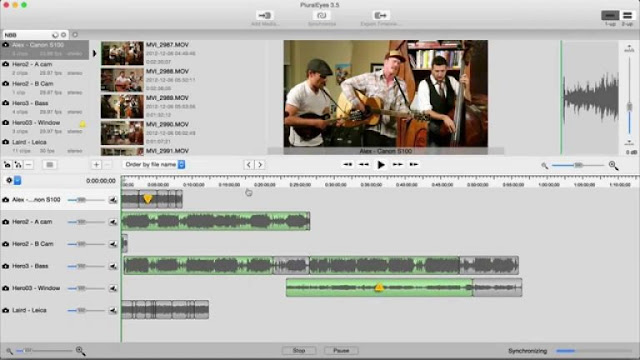Adjust the Hero2 - A cam track volume slider
This screenshot has width=640, height=360.
86,222
